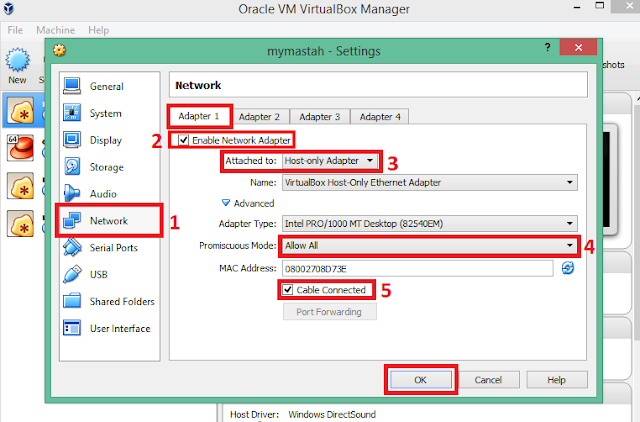Viewport: 640px width, 422px height.
Task: Select the Network settings category
Action: coord(109,221)
